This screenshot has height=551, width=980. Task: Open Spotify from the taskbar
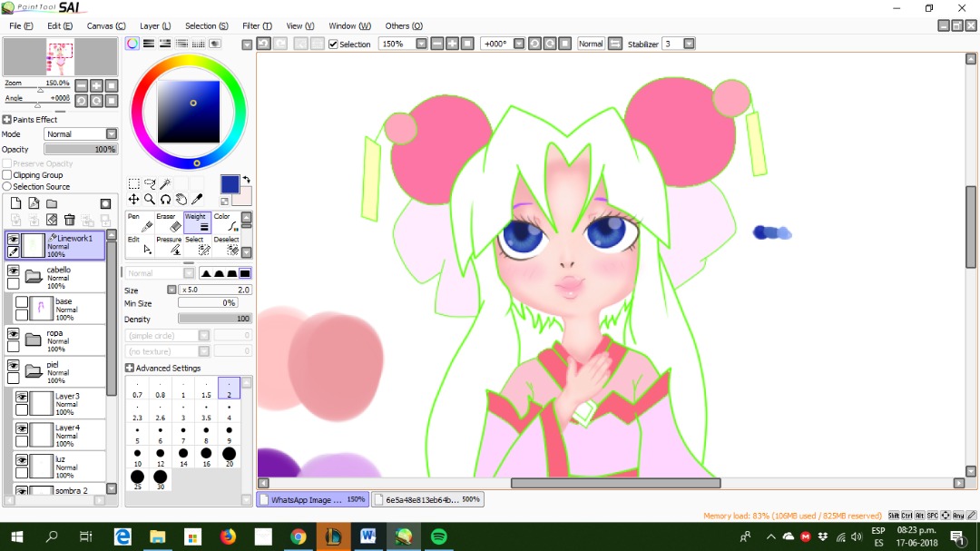439,536
